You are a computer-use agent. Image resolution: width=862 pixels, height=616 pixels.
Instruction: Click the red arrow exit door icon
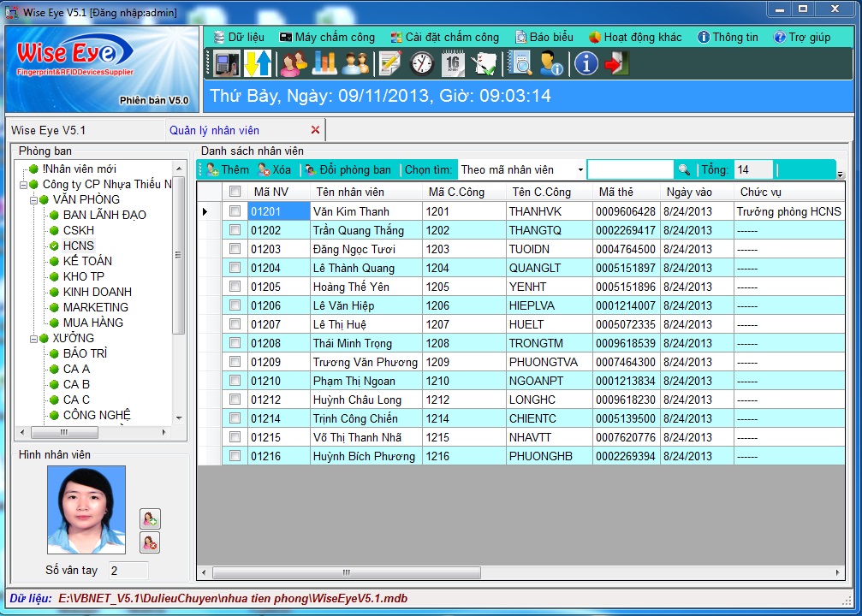tap(617, 64)
